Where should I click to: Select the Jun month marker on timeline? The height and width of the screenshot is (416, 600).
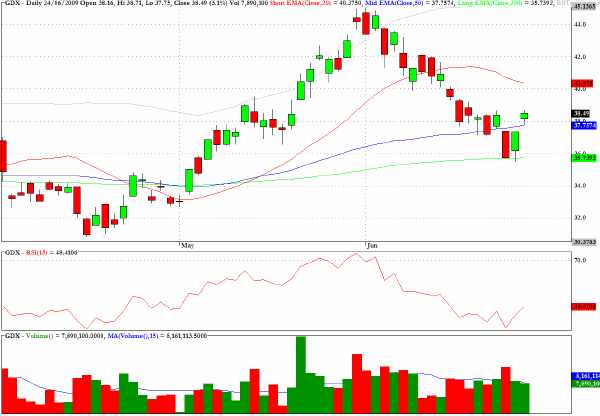click(372, 245)
